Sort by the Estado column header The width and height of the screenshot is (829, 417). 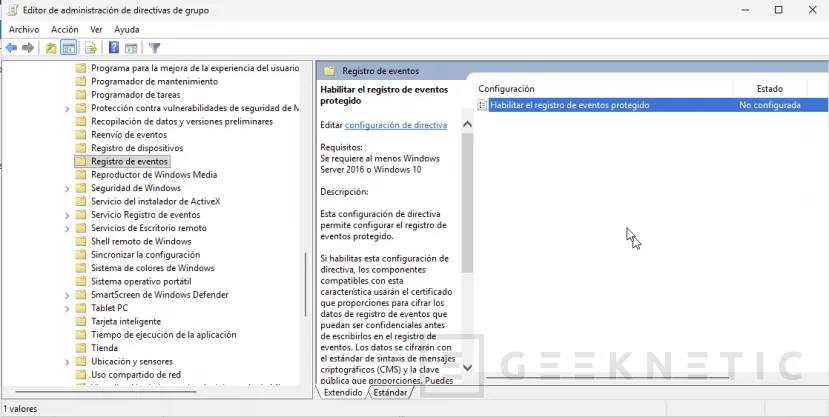pos(770,89)
